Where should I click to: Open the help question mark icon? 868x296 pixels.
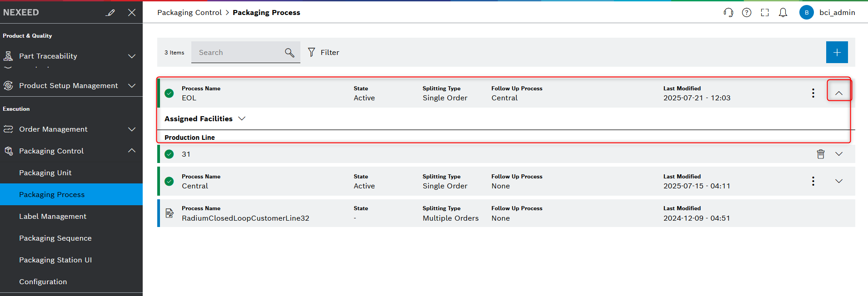pos(747,13)
